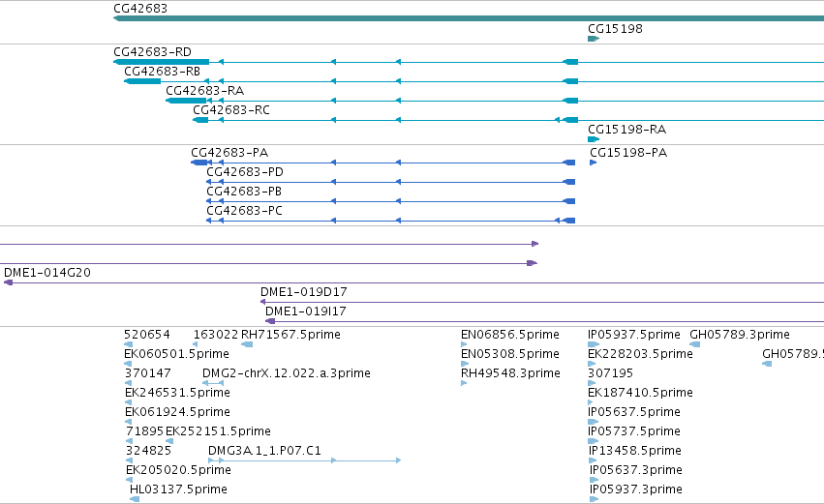Select EK228203.5prime EST label

(640, 354)
